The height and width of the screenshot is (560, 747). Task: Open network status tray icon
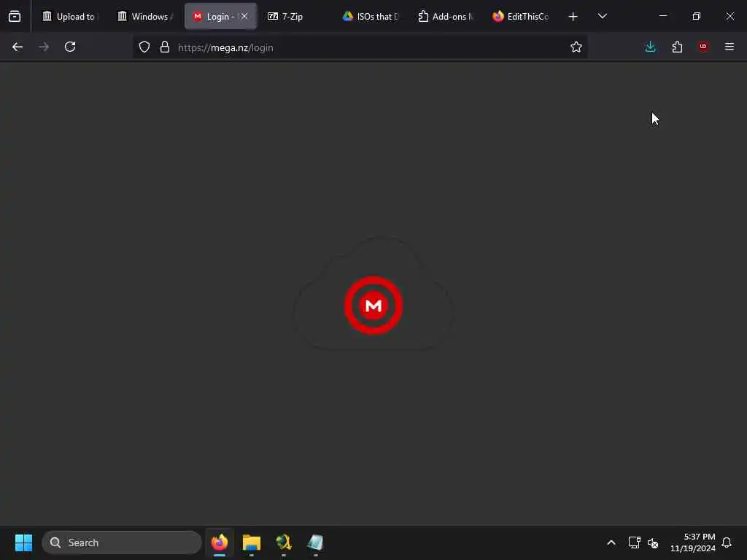click(634, 542)
